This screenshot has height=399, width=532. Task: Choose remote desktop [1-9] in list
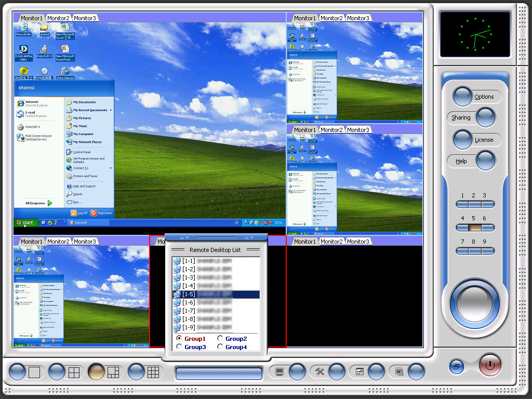[x=216, y=328]
